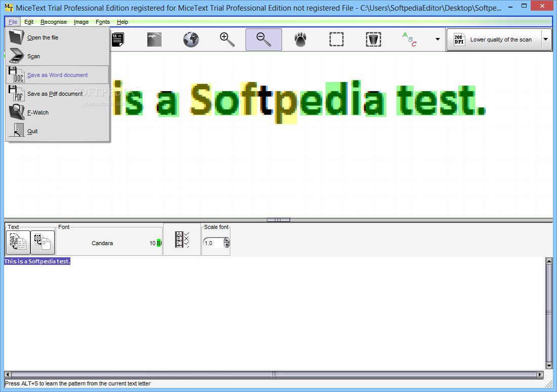
Task: Click the colored ABC letters icon
Action: (409, 40)
